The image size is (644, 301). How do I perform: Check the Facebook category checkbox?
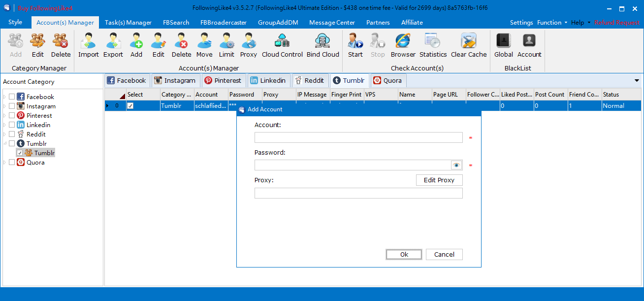click(x=12, y=97)
